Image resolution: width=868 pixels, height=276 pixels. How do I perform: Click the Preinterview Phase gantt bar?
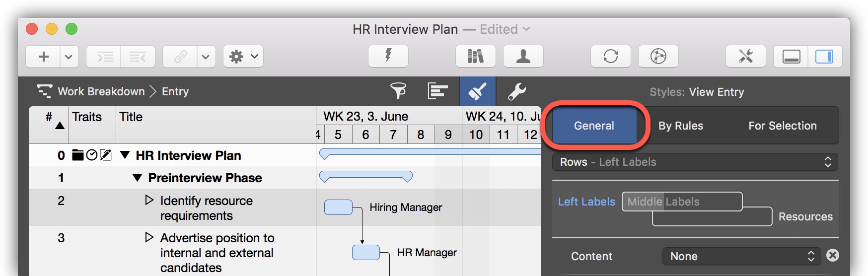(365, 176)
